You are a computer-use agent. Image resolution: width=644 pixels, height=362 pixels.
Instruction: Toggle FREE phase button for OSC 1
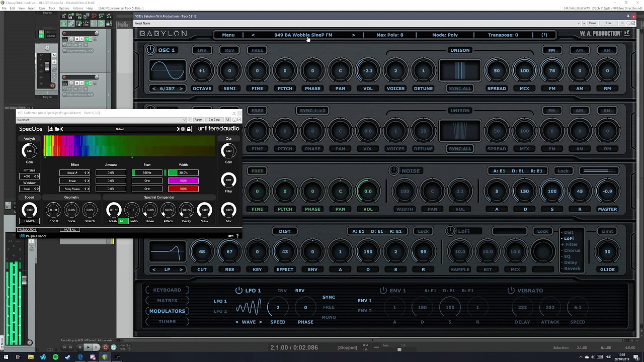[257, 50]
